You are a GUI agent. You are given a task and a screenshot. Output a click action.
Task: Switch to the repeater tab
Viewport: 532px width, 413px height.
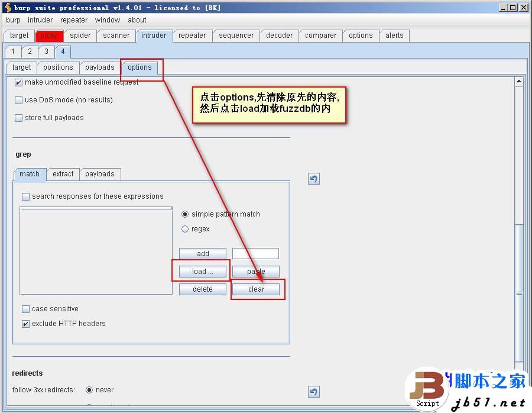192,36
